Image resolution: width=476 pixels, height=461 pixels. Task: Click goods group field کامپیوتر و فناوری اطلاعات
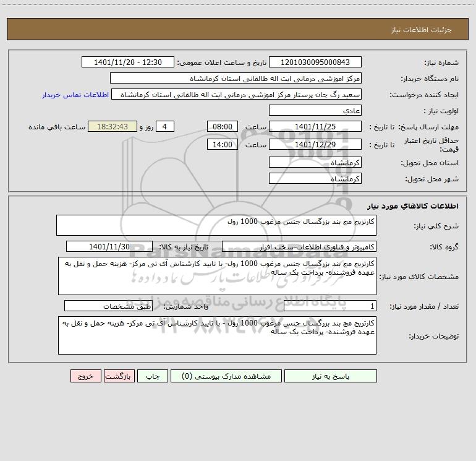[299, 246]
